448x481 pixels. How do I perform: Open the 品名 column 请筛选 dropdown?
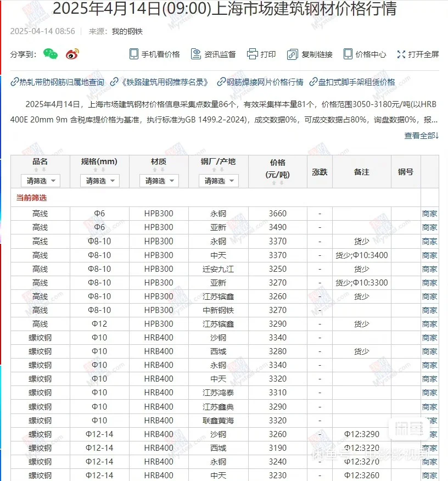pos(40,180)
